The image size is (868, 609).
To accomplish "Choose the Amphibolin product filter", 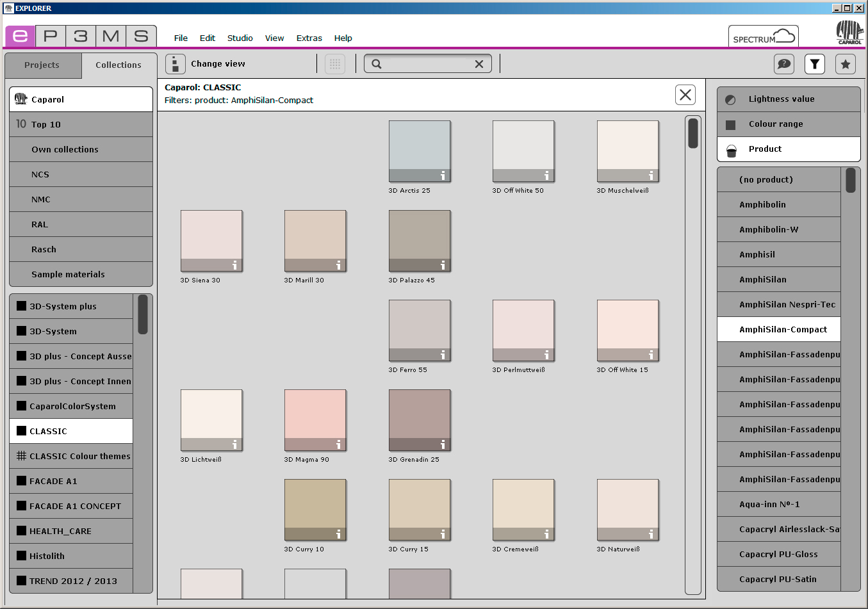I will coord(779,204).
